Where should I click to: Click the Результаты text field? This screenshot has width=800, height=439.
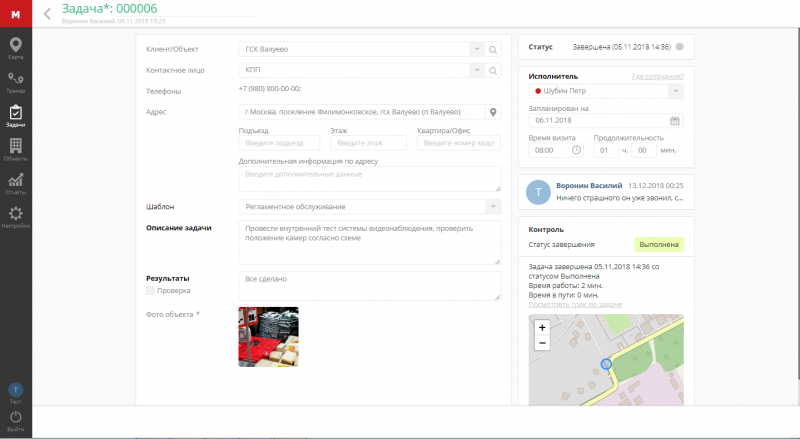point(369,285)
